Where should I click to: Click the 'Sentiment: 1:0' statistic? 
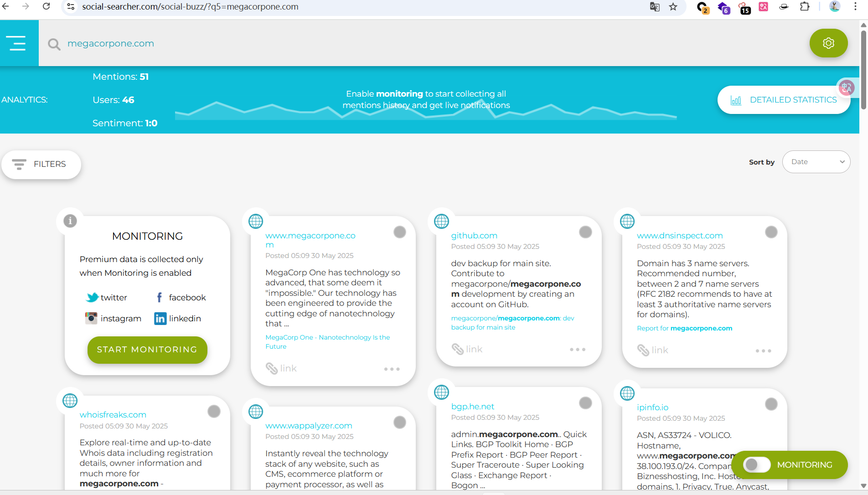pos(125,123)
